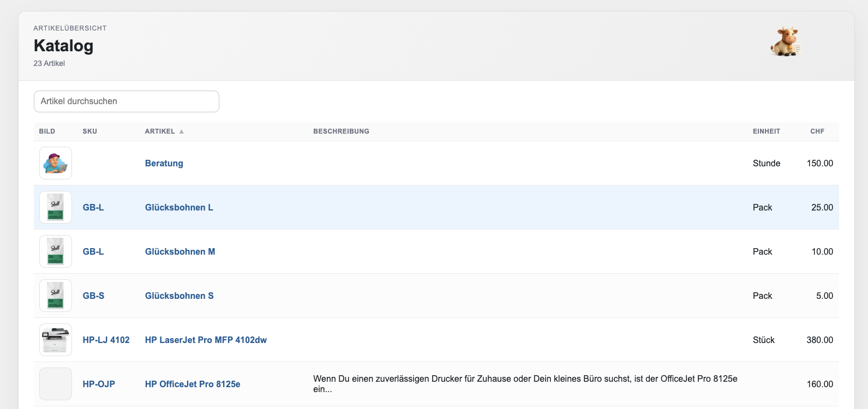
Task: Sort by the CHF price column header
Action: point(817,131)
